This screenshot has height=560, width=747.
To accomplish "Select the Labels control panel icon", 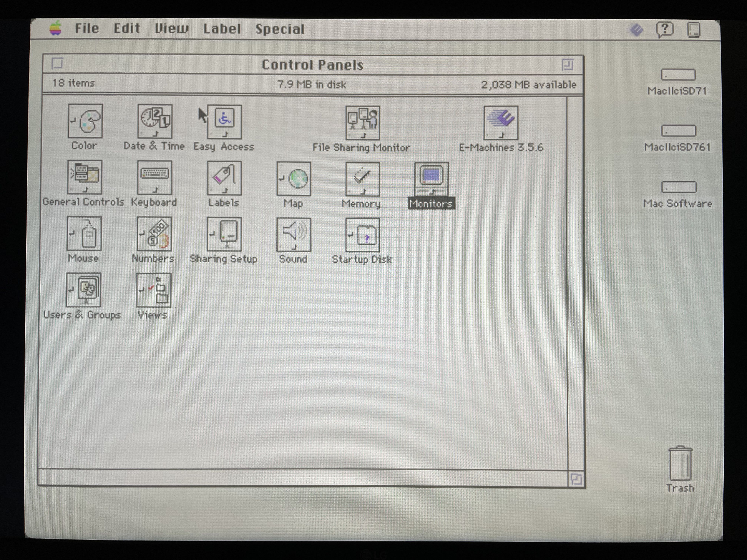I will click(x=224, y=178).
